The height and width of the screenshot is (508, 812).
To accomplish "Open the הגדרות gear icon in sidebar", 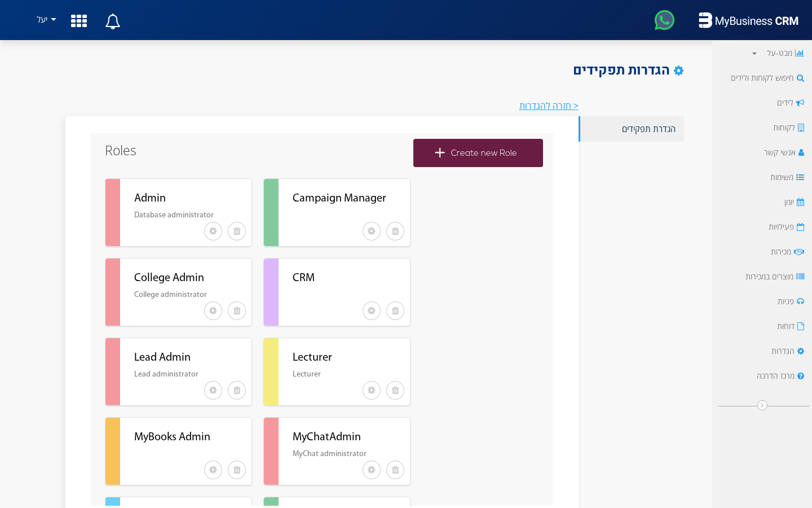I will (x=801, y=351).
